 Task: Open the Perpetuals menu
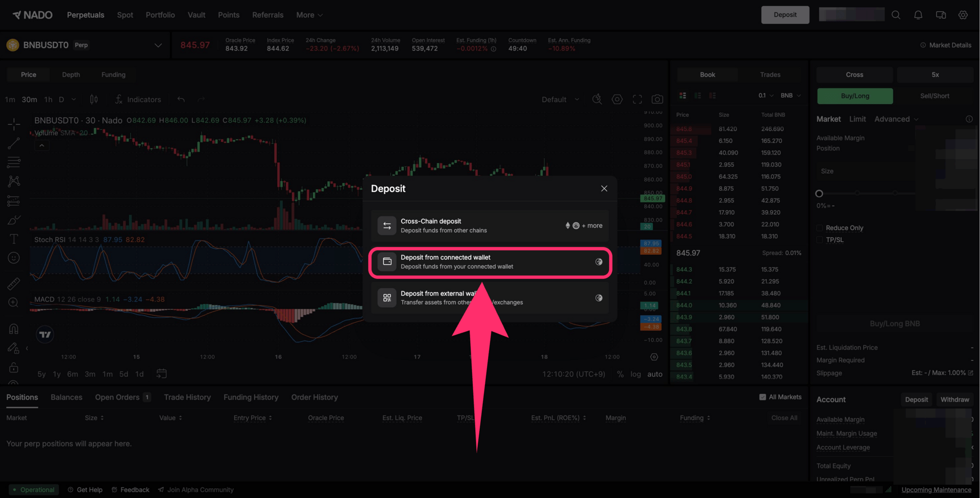pyautogui.click(x=85, y=15)
